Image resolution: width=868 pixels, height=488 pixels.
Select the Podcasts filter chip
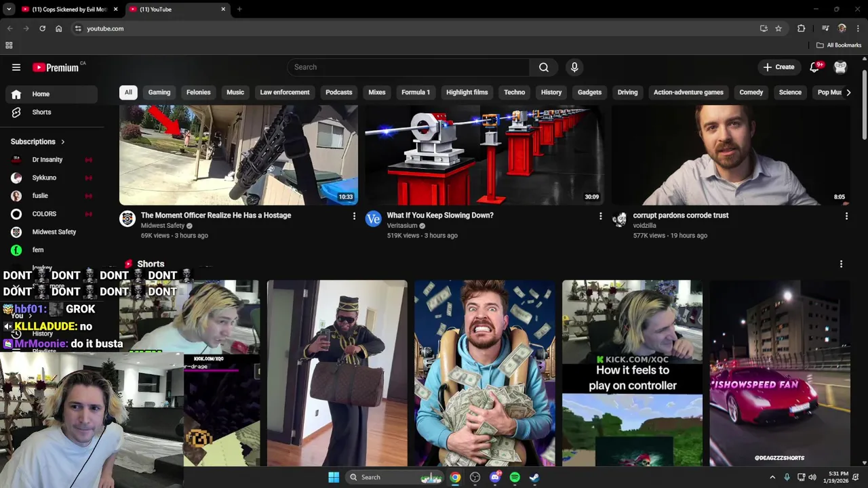click(x=339, y=92)
